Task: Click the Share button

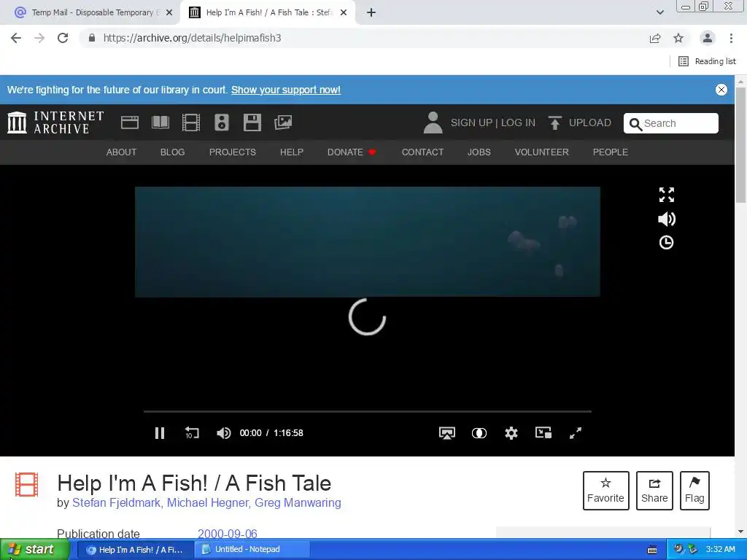Action: (654, 491)
